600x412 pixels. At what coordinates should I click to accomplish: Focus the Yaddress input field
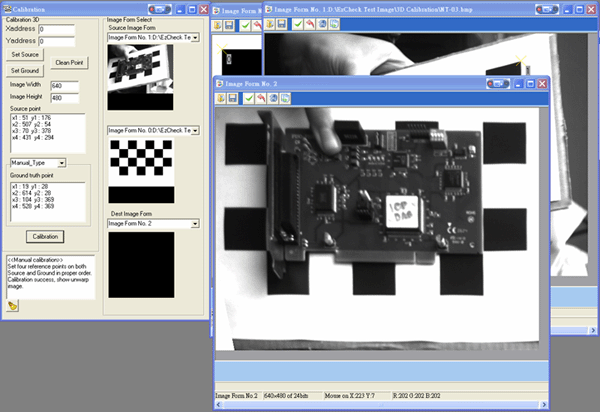[57, 41]
